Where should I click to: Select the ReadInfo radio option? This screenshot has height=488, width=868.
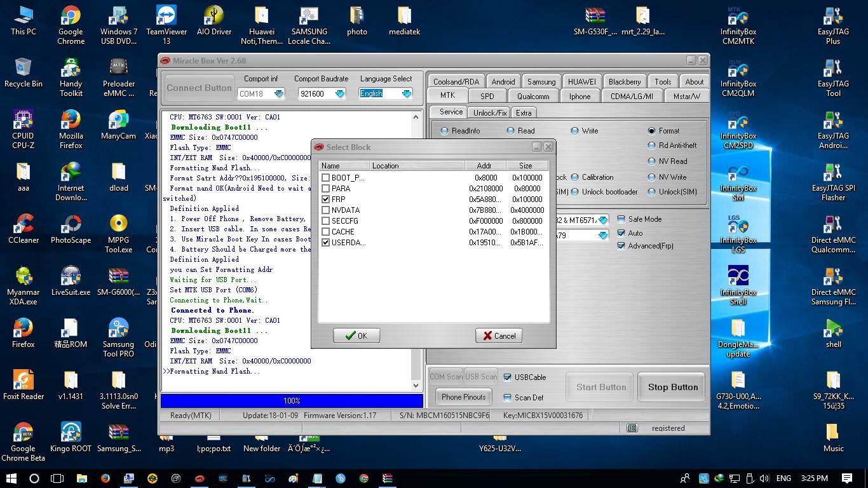[x=444, y=131]
